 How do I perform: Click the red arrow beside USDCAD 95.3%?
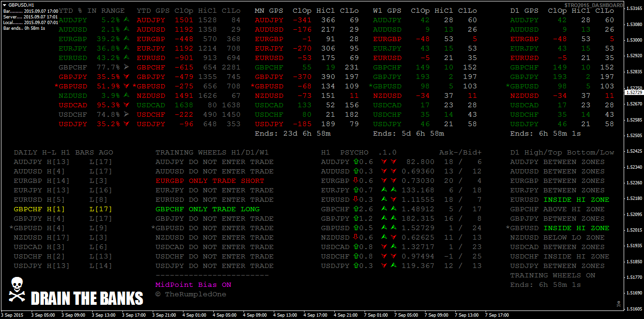(x=126, y=105)
